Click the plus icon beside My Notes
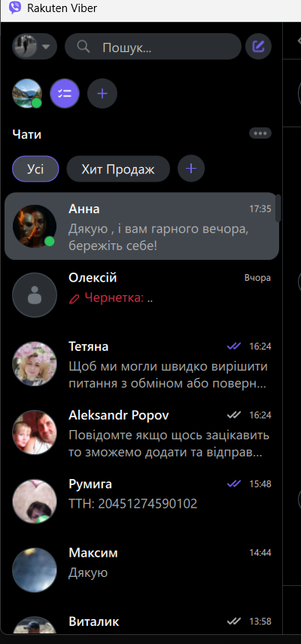The width and height of the screenshot is (301, 644). point(102,93)
